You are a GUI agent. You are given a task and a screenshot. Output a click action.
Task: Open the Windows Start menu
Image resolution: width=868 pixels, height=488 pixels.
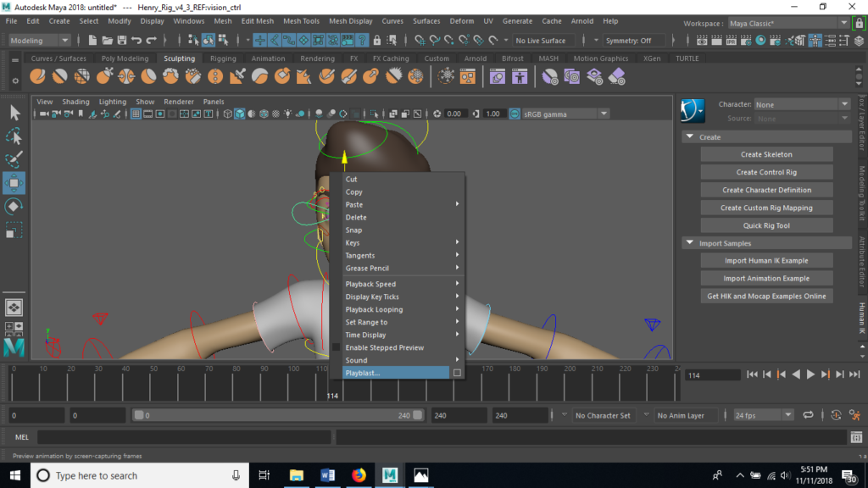15,475
